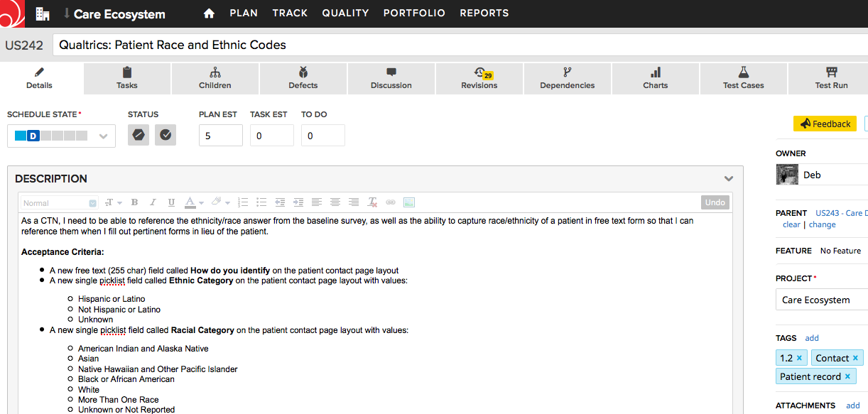Image resolution: width=868 pixels, height=414 pixels.
Task: Remove the 1.2 tag
Action: (799, 358)
